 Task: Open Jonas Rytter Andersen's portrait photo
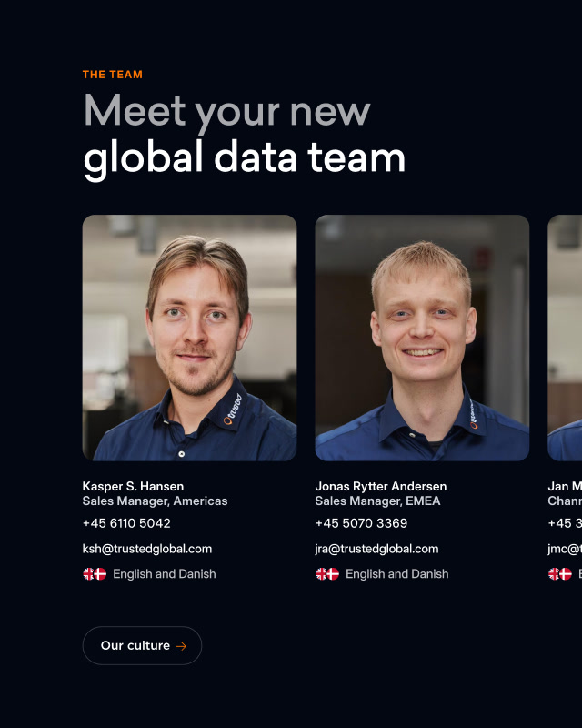422,338
